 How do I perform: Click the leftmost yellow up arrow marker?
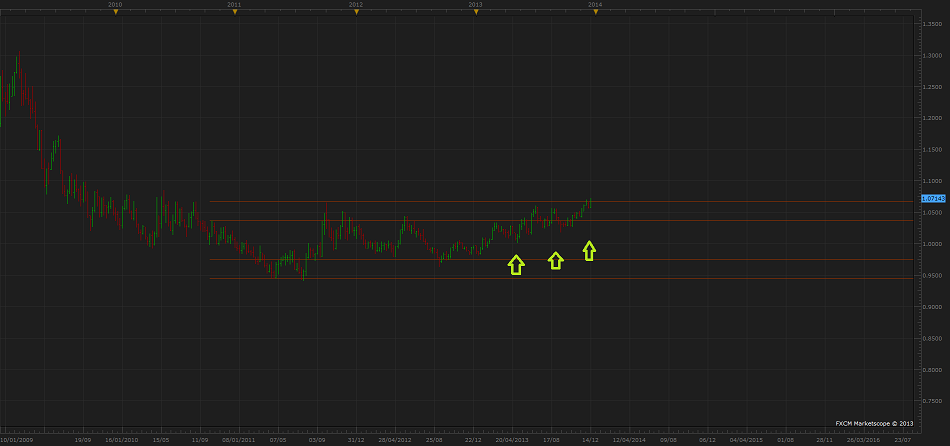pos(516,264)
